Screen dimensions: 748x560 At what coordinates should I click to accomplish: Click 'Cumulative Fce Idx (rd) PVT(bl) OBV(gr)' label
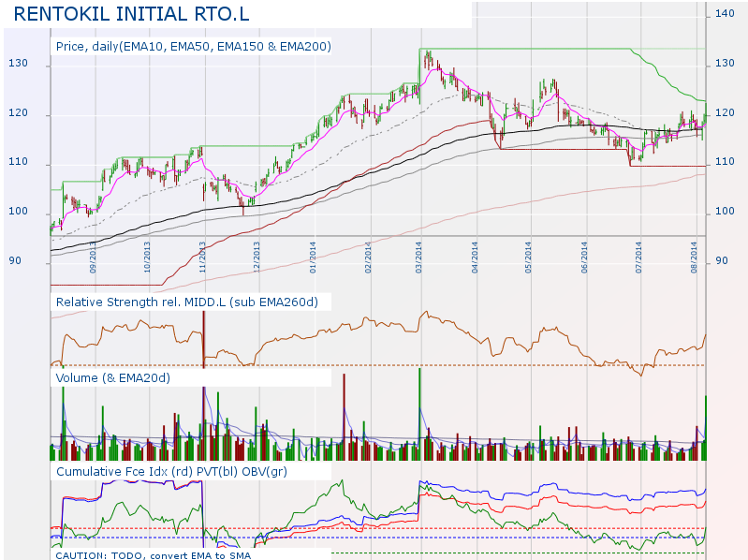pos(171,471)
